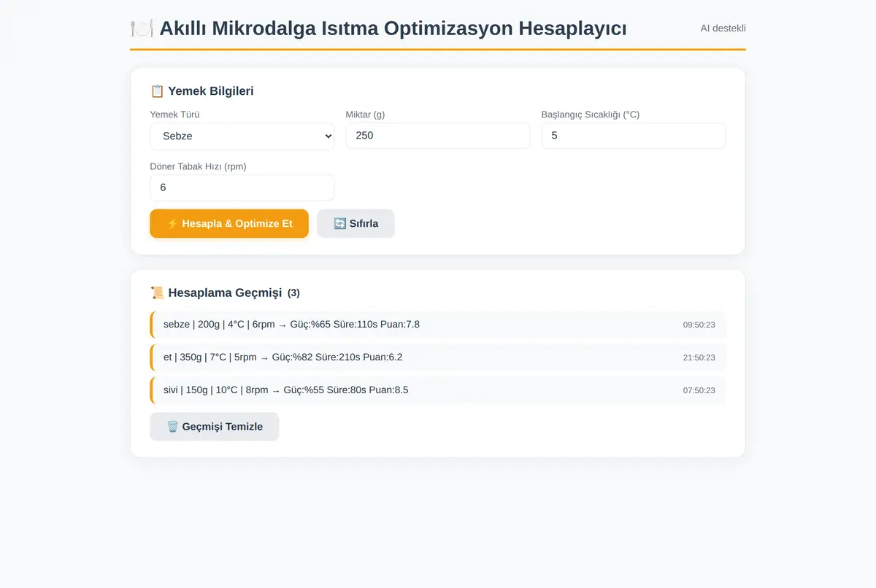Click the Yemek Bilgileri heading

coord(211,91)
